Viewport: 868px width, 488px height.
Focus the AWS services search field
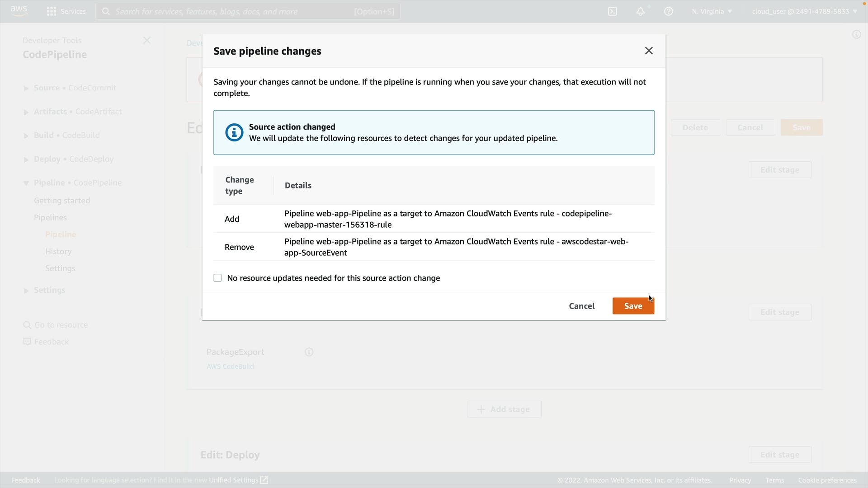click(248, 11)
